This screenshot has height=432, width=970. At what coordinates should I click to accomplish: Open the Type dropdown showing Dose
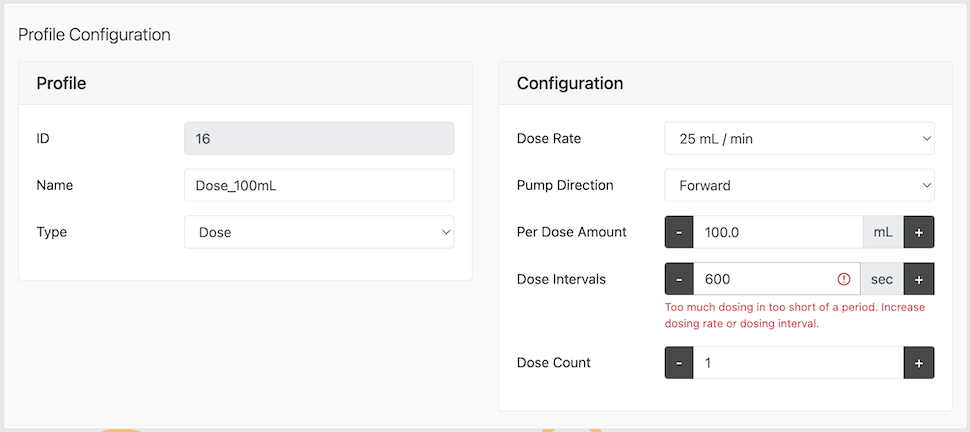[x=319, y=232]
